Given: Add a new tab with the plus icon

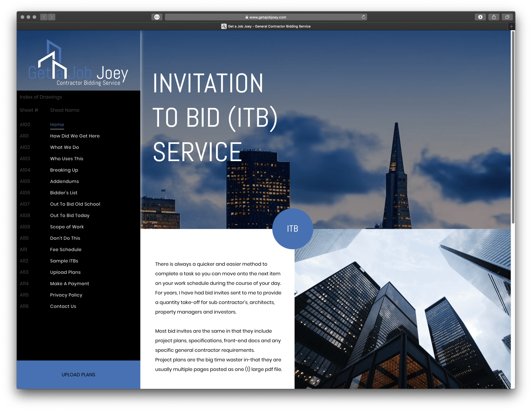Looking at the screenshot, I should pos(511,26).
